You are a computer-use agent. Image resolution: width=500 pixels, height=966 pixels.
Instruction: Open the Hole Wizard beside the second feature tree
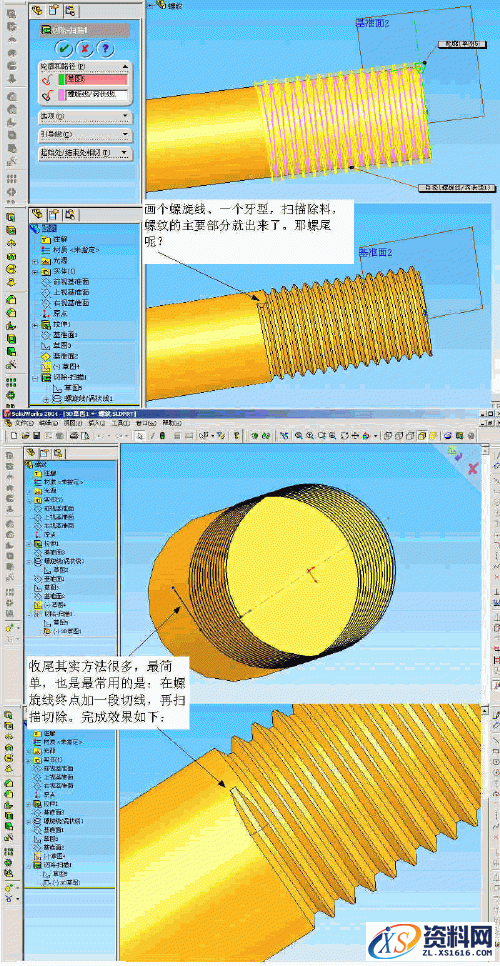coord(11,365)
